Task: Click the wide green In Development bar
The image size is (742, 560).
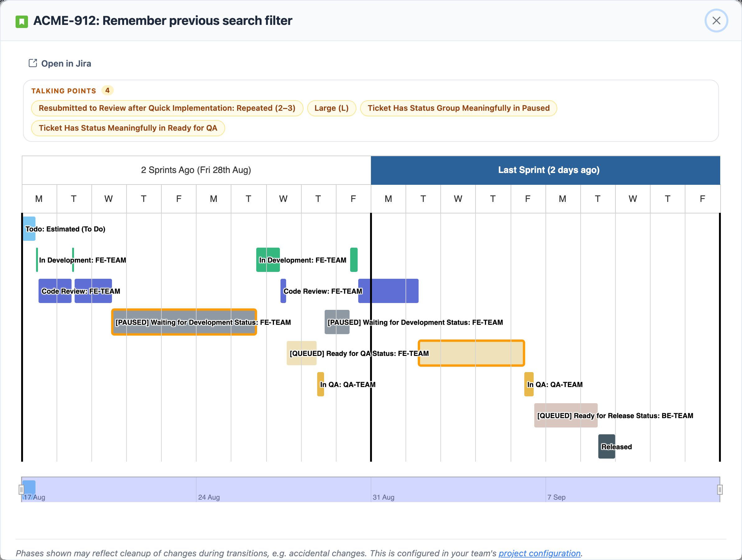Action: (268, 260)
